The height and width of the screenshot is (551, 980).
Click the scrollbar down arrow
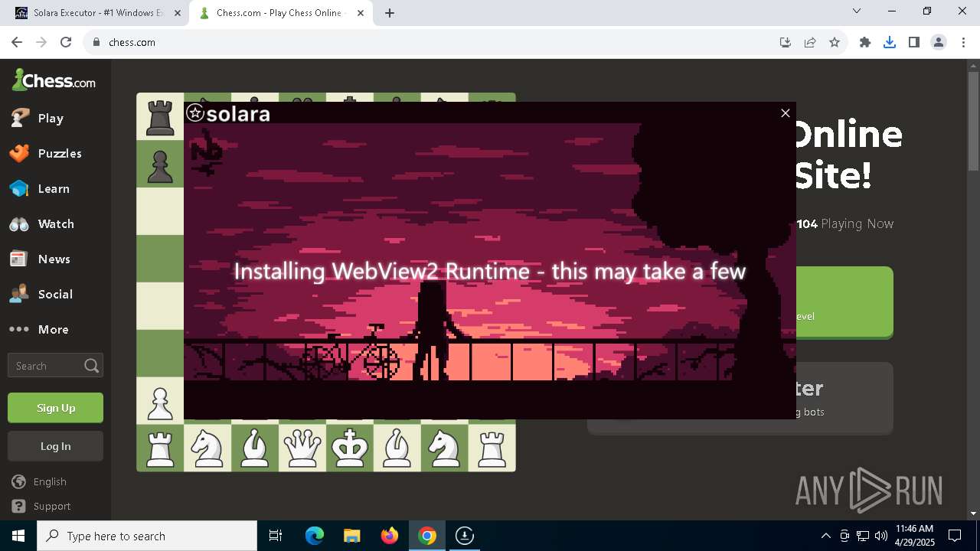[973, 514]
